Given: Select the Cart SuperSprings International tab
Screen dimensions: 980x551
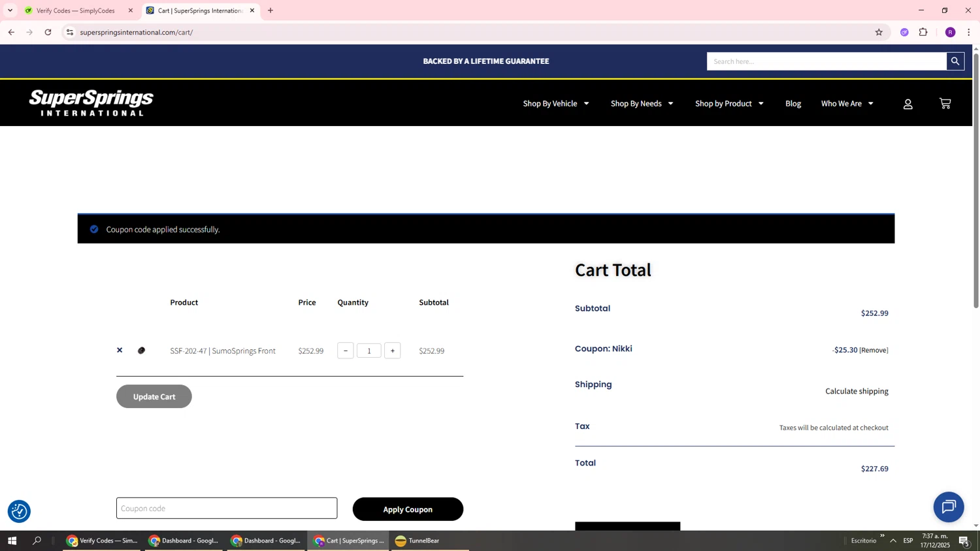Looking at the screenshot, I should 201,10.
